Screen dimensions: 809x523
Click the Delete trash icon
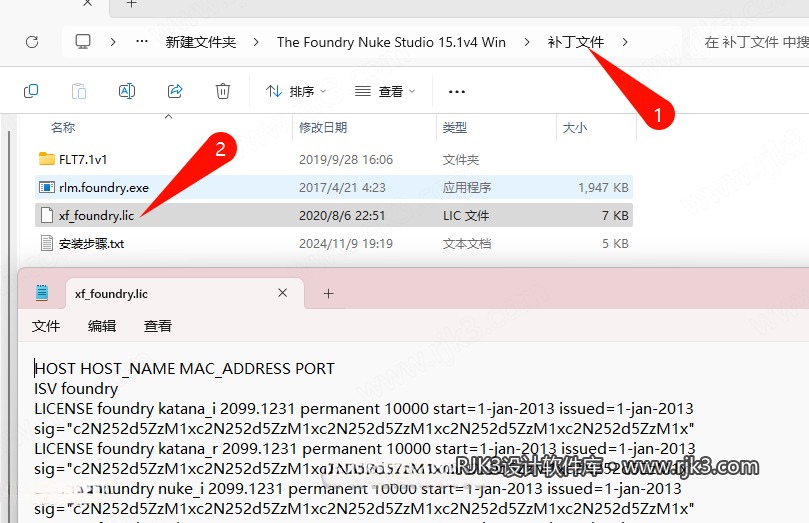223,91
